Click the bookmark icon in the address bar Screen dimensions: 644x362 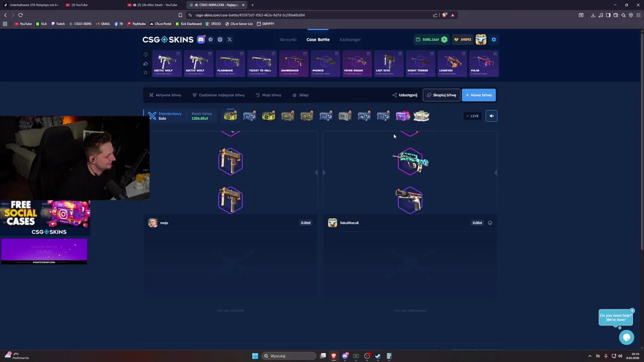tap(180, 15)
